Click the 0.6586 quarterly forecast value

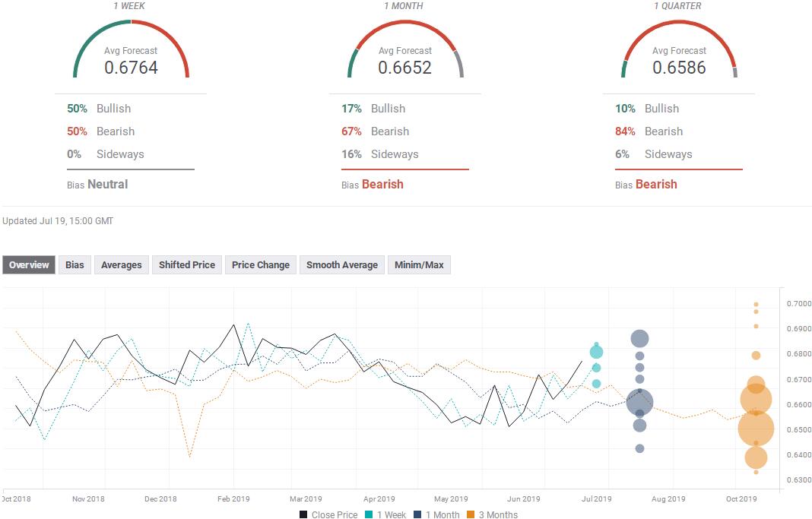click(x=679, y=68)
